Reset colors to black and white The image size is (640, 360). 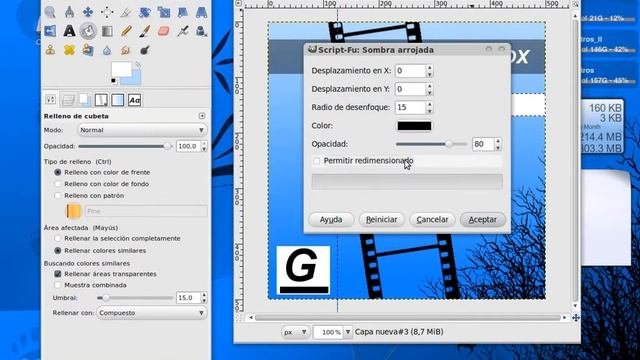click(x=113, y=81)
